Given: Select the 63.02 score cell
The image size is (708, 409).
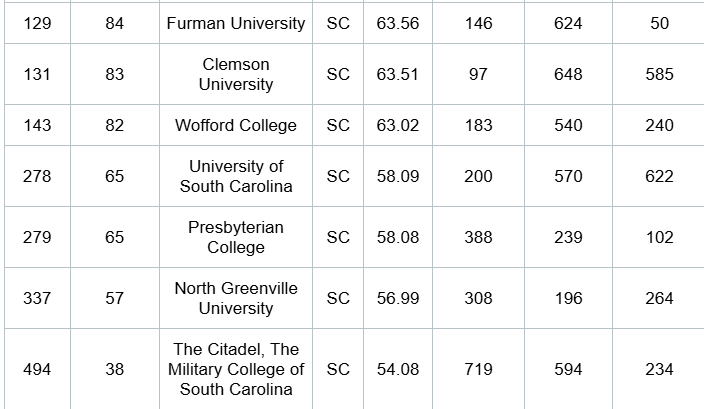Looking at the screenshot, I should (398, 125).
